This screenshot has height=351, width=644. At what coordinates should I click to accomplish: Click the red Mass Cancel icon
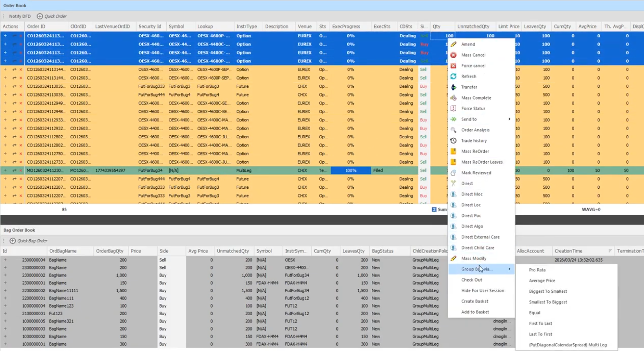click(453, 55)
